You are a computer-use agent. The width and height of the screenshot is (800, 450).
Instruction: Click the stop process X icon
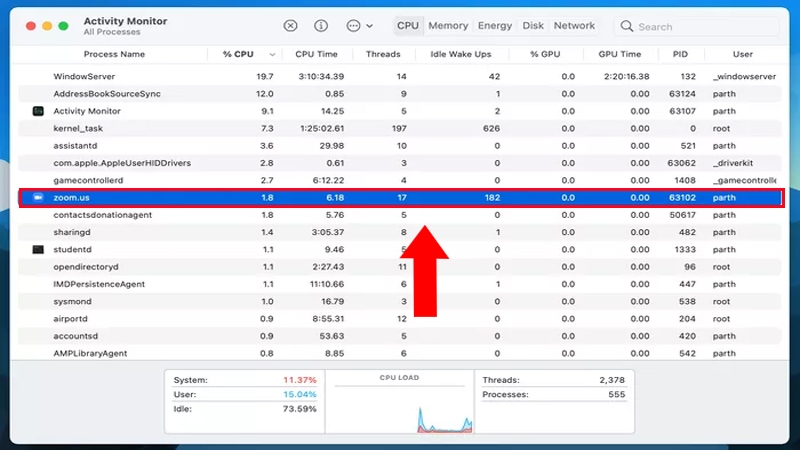[290, 26]
